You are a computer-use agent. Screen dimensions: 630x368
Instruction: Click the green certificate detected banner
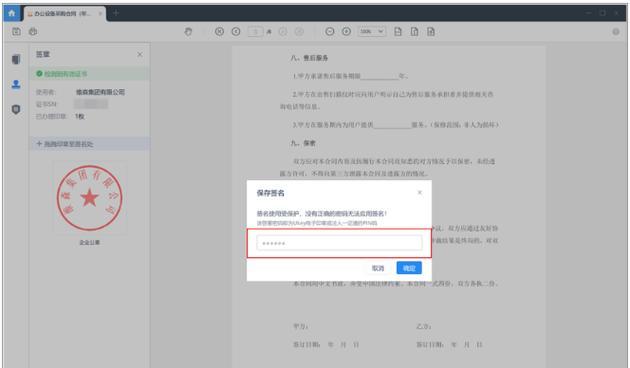[90, 74]
